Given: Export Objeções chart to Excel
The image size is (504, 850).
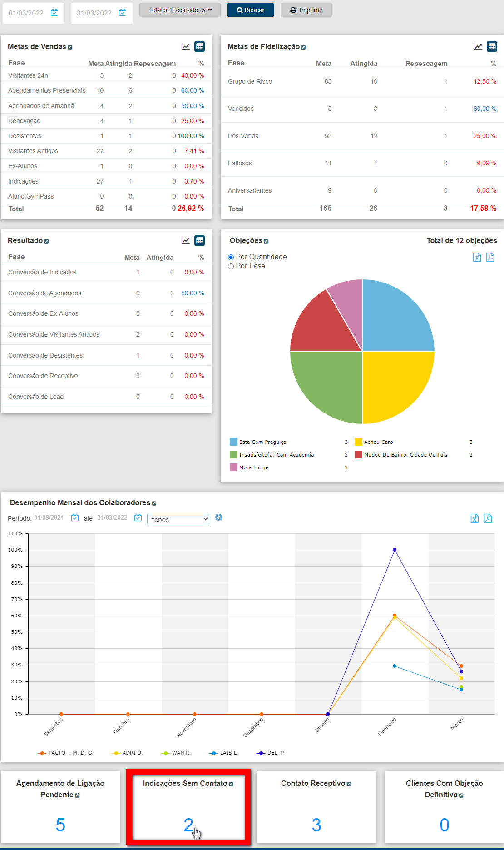Looking at the screenshot, I should pos(477,257).
